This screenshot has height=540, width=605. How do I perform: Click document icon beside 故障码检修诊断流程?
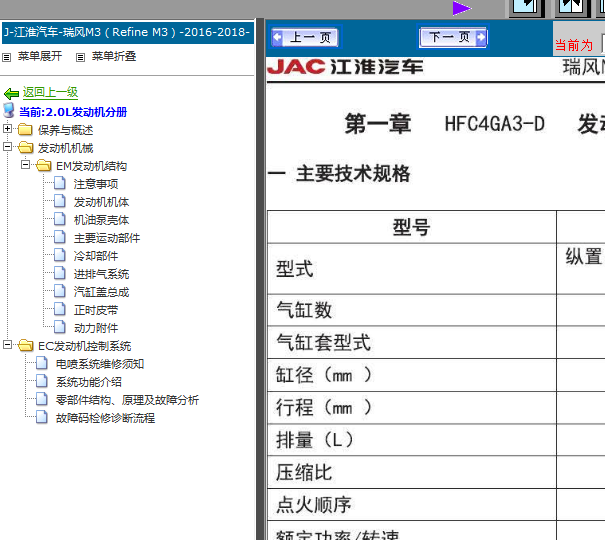[x=42, y=417]
